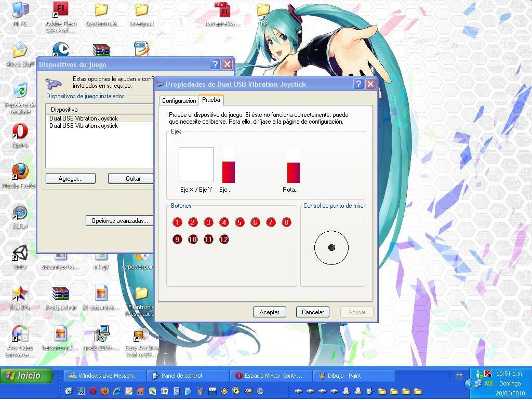The image size is (532, 399).
Task: Click the ES language indicator
Action: (459, 376)
